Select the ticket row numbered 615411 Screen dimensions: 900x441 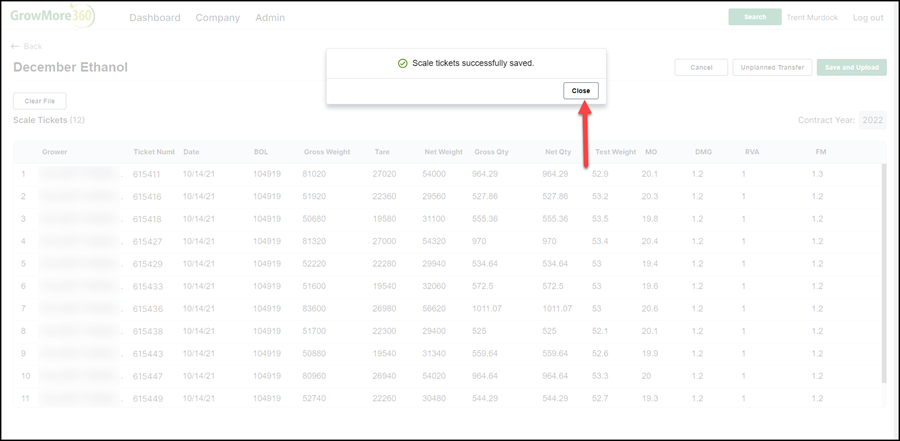click(448, 174)
